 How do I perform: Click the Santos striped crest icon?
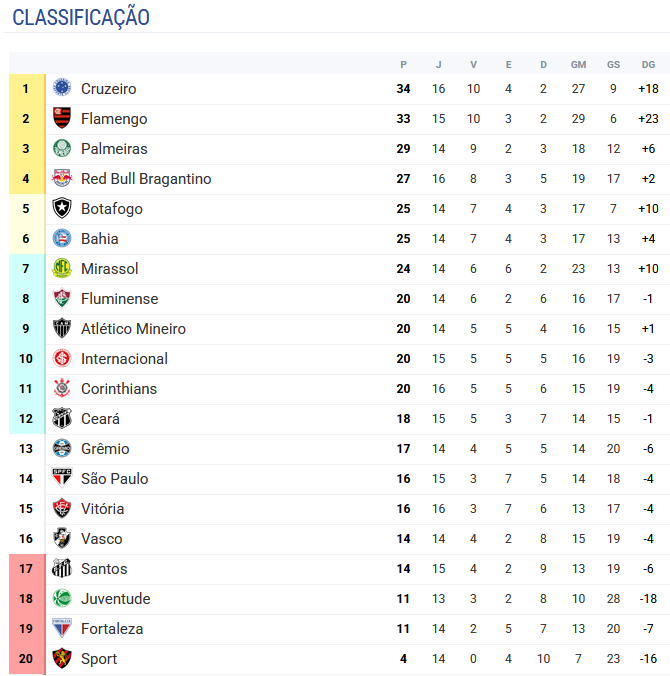pos(62,568)
